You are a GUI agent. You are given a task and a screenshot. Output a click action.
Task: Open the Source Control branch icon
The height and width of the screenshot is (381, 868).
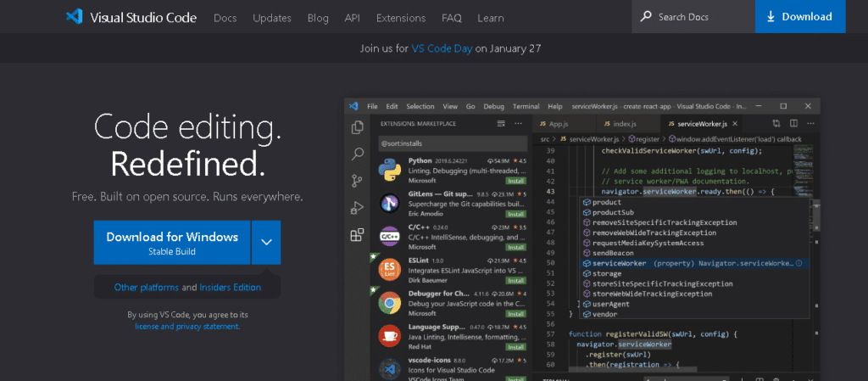coord(357,181)
